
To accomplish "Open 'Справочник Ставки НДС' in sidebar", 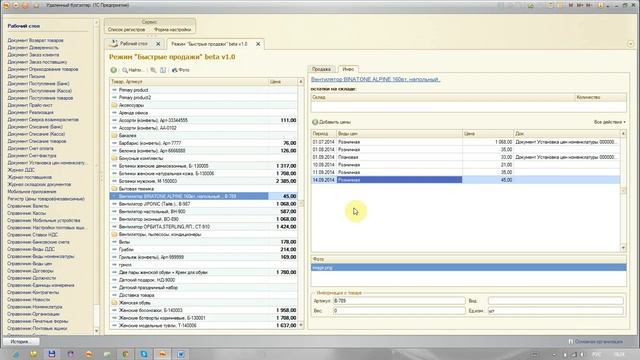I will coord(33,235).
